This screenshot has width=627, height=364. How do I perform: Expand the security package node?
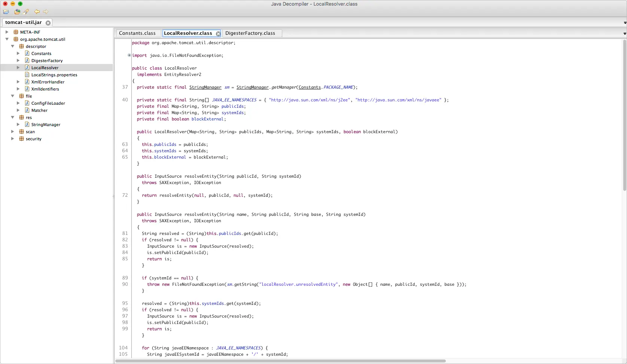pyautogui.click(x=12, y=139)
